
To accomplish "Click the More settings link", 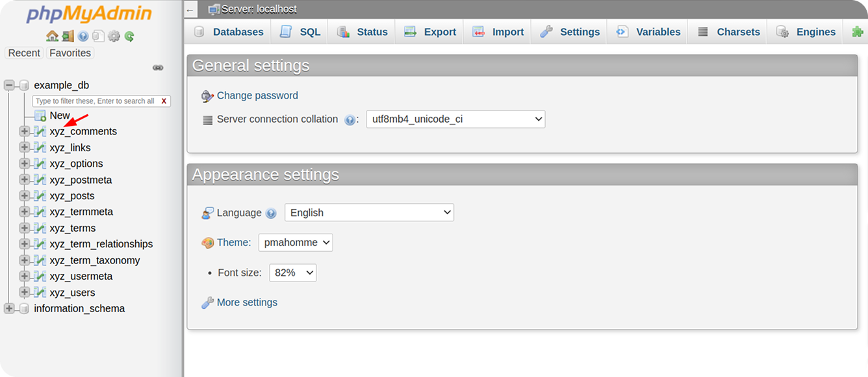I will coord(247,302).
